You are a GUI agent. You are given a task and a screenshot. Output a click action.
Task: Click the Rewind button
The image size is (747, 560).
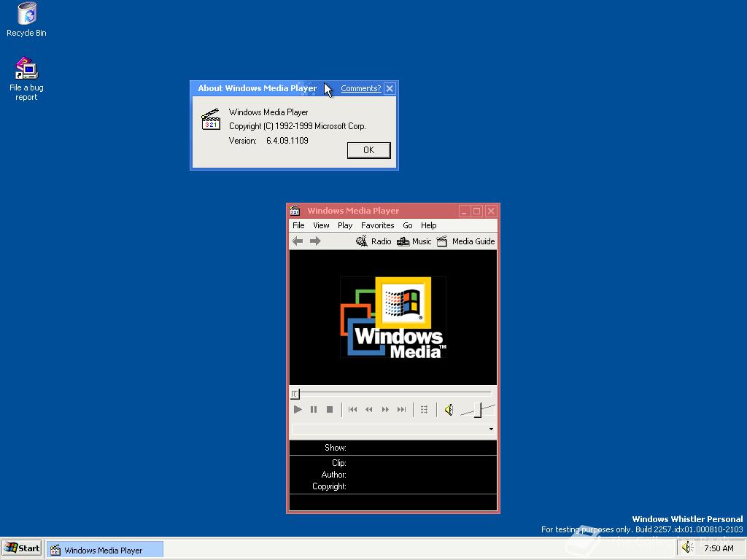[368, 410]
